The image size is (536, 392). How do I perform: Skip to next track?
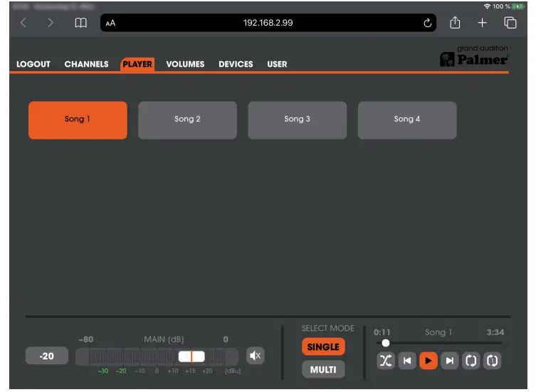[449, 361]
